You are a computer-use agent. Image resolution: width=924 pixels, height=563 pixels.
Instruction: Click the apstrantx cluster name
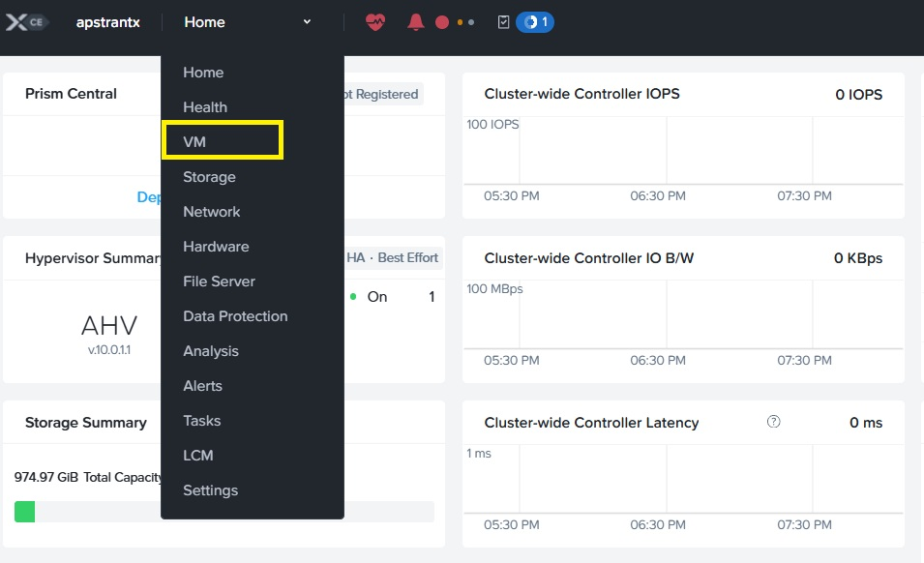point(108,22)
